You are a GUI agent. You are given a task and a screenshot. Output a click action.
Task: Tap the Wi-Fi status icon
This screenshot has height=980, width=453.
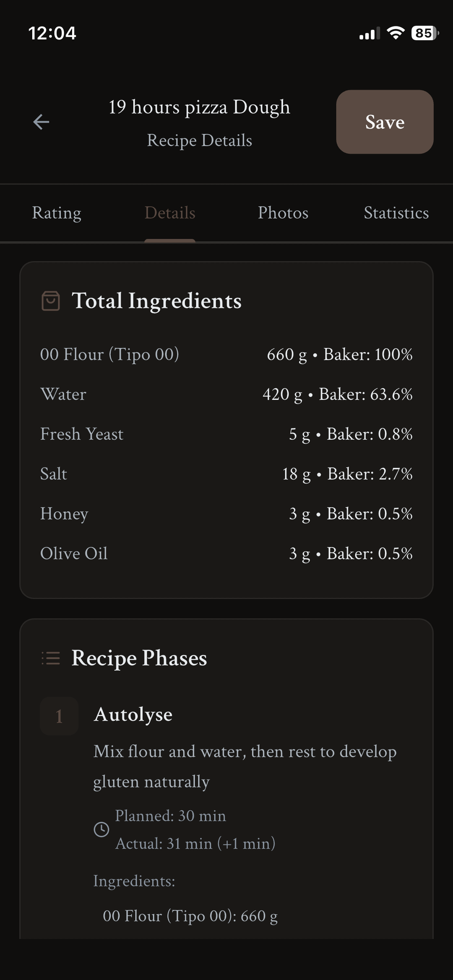tap(396, 33)
